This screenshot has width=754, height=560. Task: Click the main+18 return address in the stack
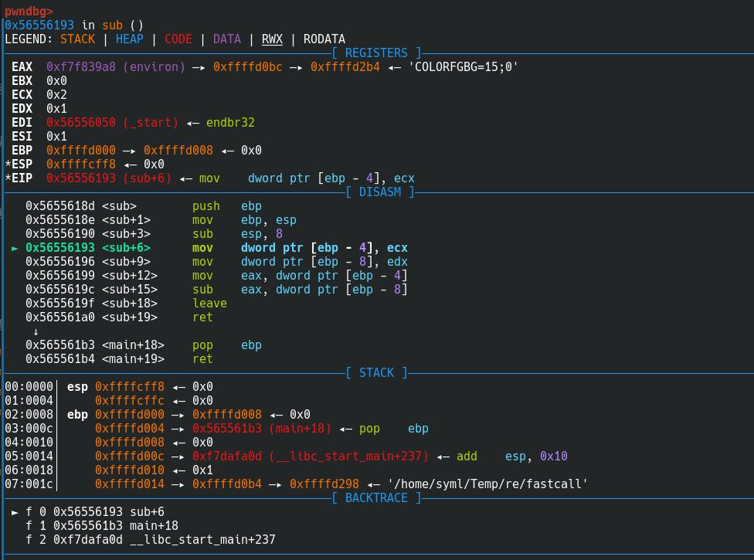(x=261, y=429)
